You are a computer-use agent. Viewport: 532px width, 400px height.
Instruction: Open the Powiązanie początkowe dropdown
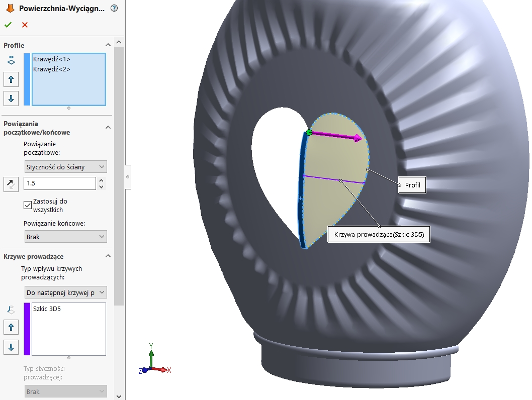click(x=66, y=167)
